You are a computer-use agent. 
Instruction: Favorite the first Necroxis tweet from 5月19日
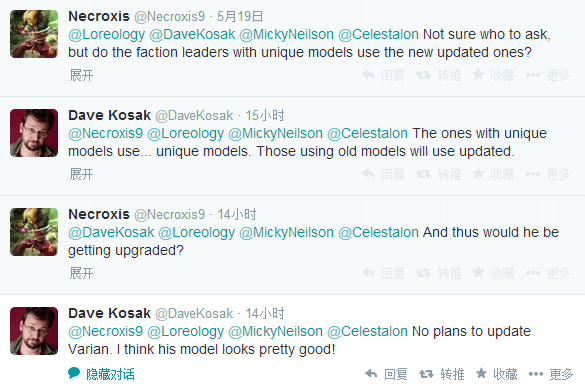[x=494, y=75]
